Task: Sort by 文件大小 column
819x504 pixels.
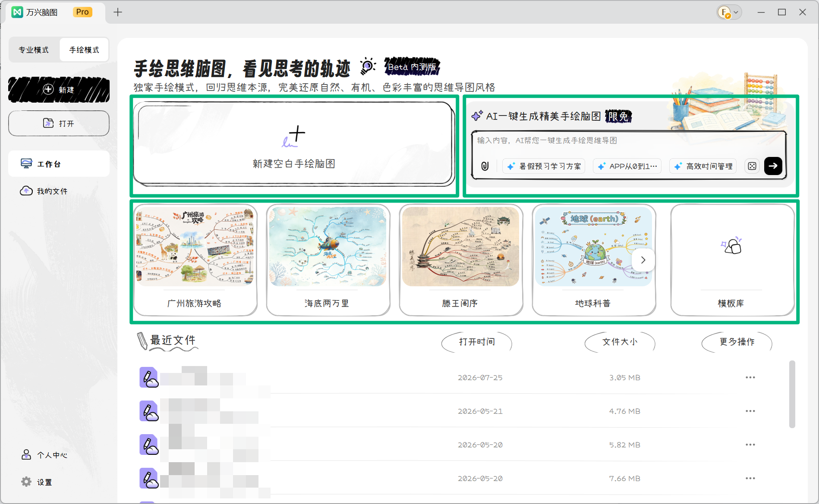Action: click(x=620, y=342)
